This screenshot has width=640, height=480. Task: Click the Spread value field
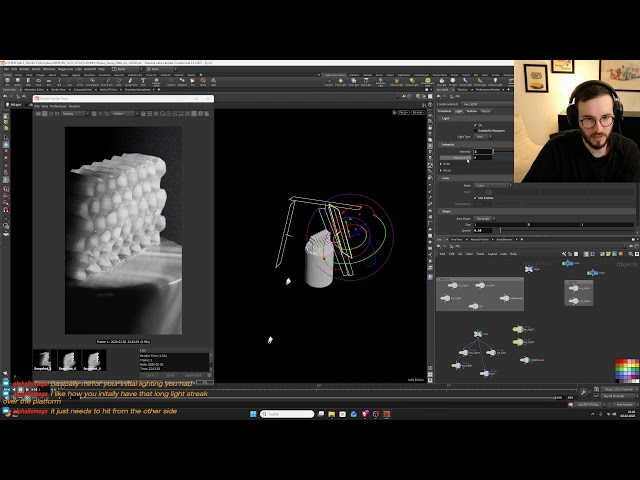(x=483, y=230)
